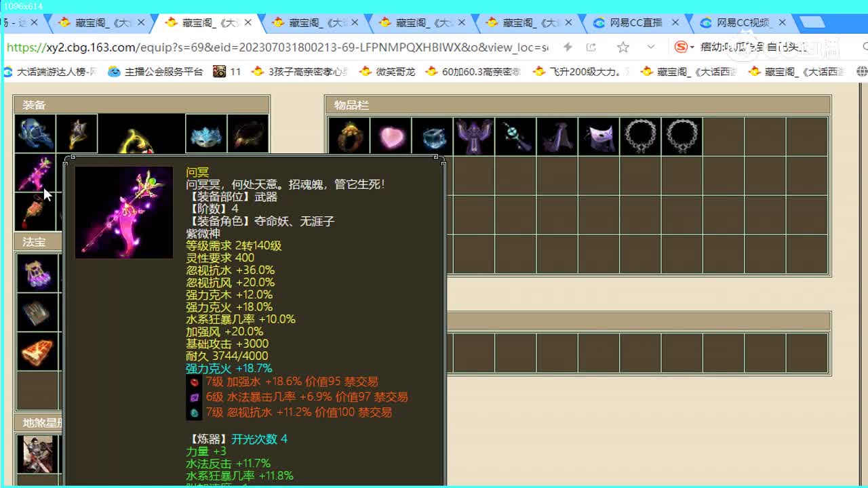Open 主播公会服务平台 bookmark
Screen dimensions: 868x488
click(155, 71)
